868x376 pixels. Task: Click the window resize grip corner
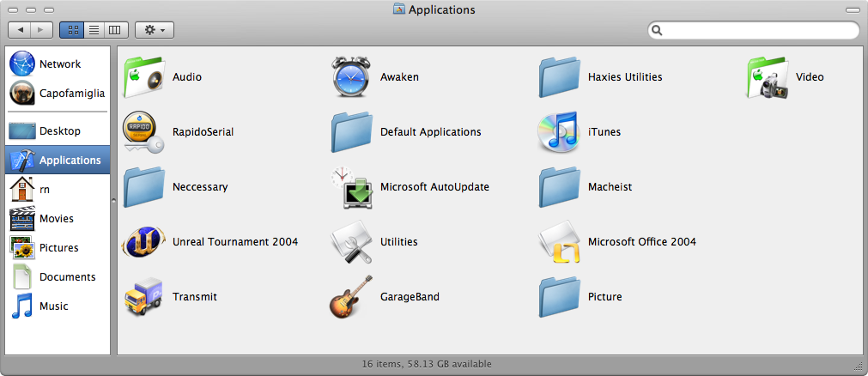pos(859,367)
